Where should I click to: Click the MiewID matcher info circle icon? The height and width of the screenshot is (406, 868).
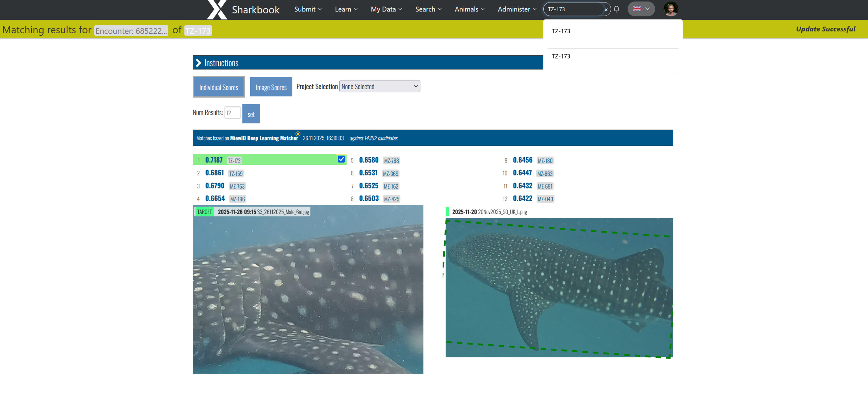pos(298,134)
